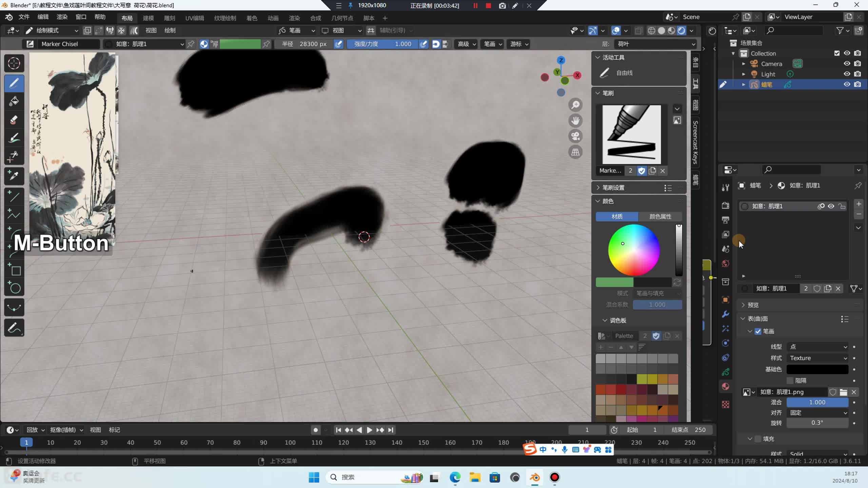The image size is (868, 488).
Task: Select the Annotate tool
Action: click(x=14, y=328)
